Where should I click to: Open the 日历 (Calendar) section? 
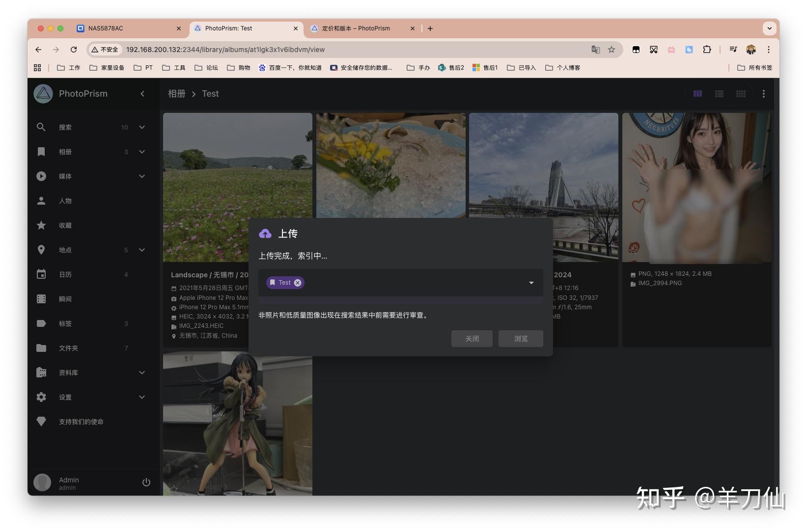click(x=65, y=274)
